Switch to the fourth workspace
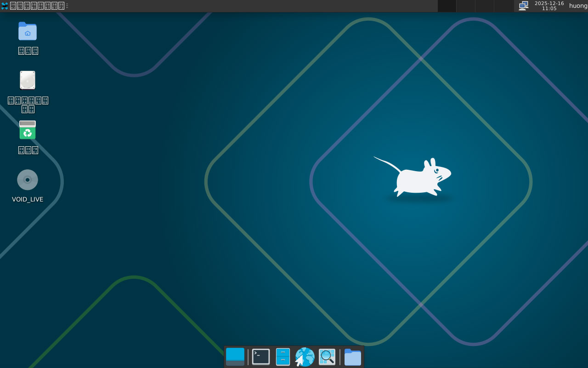The width and height of the screenshot is (588, 368). click(503, 6)
